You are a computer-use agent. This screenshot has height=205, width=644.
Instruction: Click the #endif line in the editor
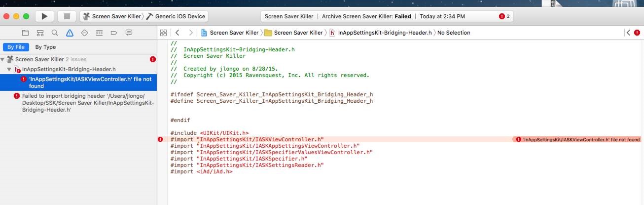coord(180,120)
